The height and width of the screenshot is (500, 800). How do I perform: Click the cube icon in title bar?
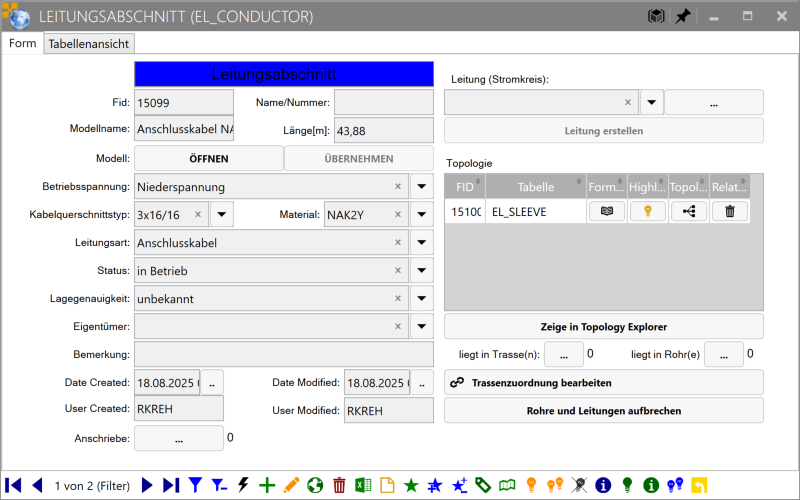tap(656, 16)
